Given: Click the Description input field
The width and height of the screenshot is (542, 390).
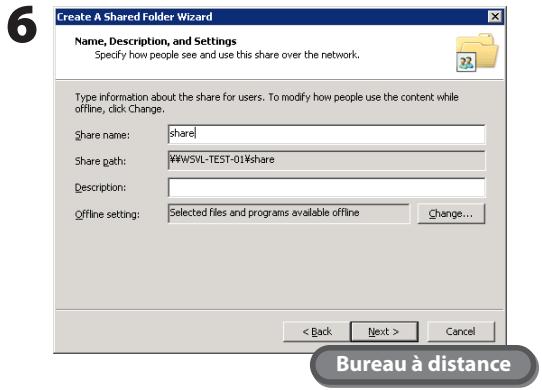Looking at the screenshot, I should coord(326,187).
